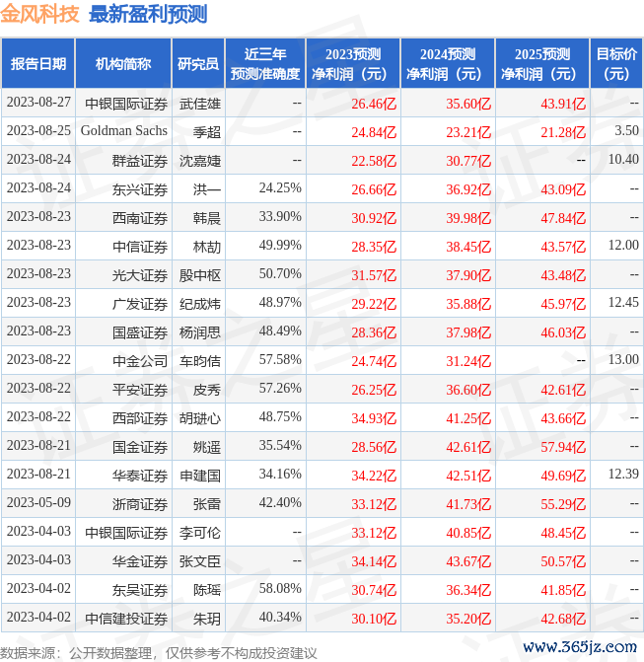The image size is (644, 662).
Task: Click researcher name 武佳雄
Action: (x=200, y=104)
